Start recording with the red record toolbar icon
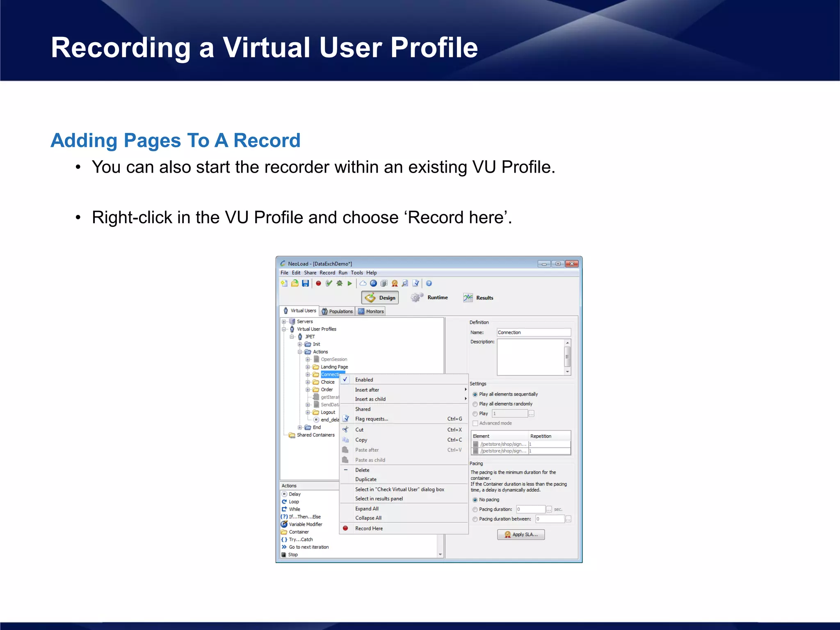The height and width of the screenshot is (630, 840). pyautogui.click(x=318, y=283)
